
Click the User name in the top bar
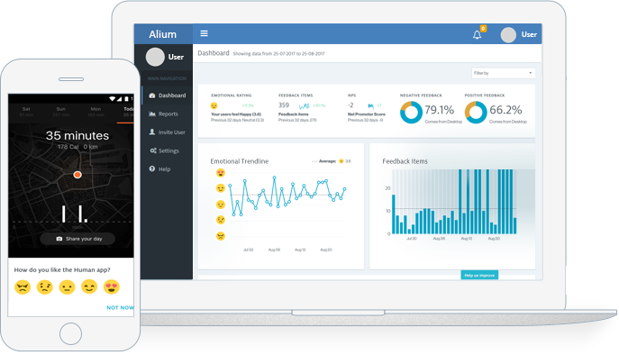tap(529, 35)
